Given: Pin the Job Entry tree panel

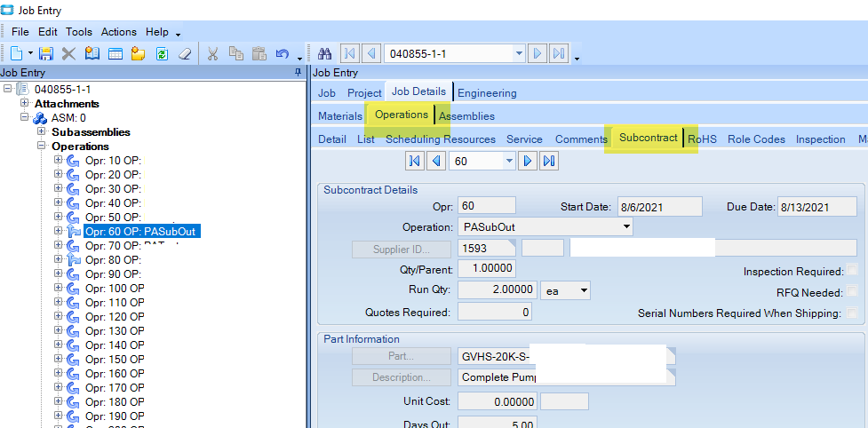Looking at the screenshot, I should pos(298,73).
